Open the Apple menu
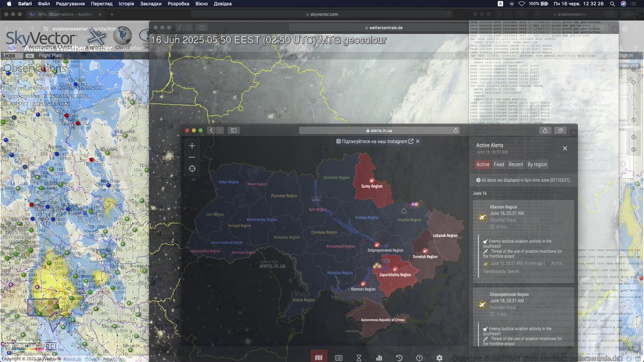This screenshot has height=362, width=644. (x=9, y=4)
